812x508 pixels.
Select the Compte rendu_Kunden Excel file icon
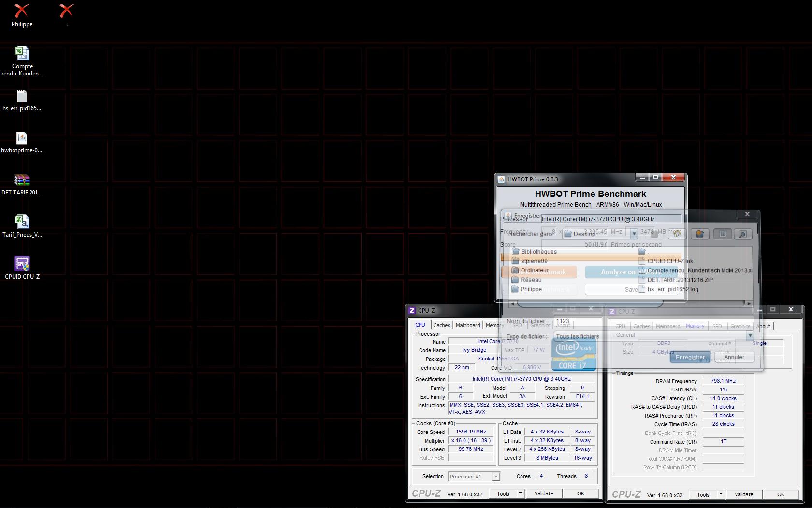tap(22, 61)
